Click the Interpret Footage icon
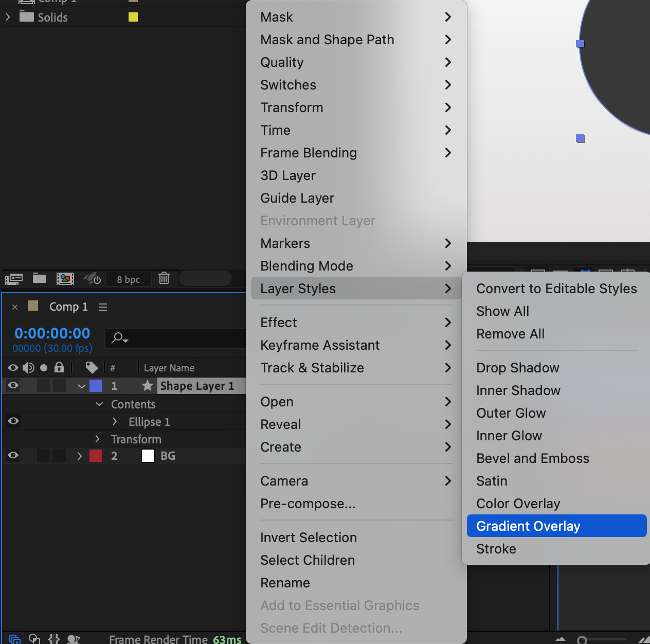The height and width of the screenshot is (644, 650). tap(14, 279)
